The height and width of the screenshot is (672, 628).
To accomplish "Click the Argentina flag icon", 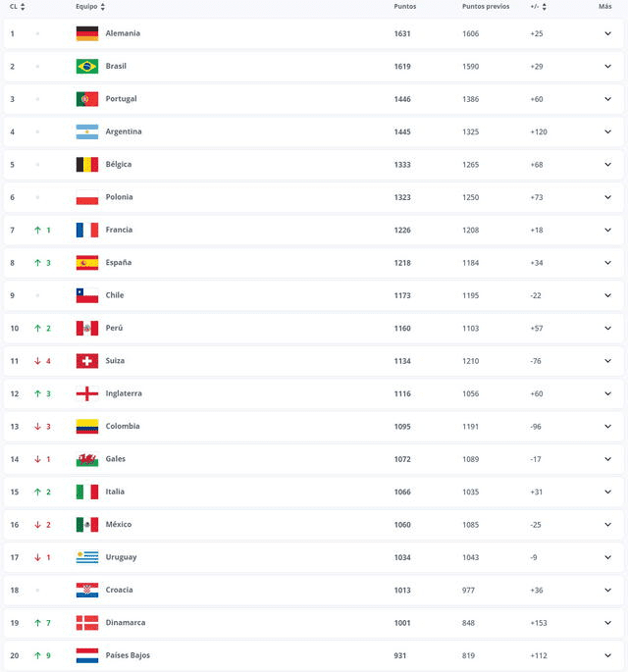I will tap(87, 131).
